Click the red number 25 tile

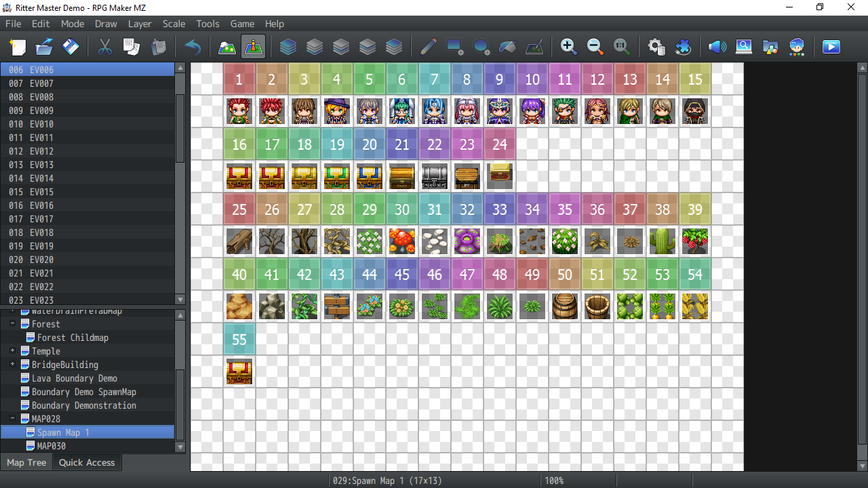(x=239, y=209)
